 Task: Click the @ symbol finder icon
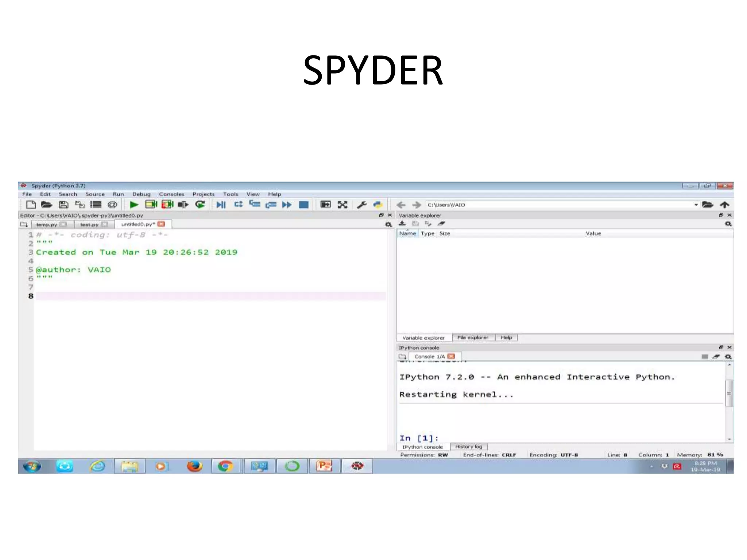[x=112, y=205]
